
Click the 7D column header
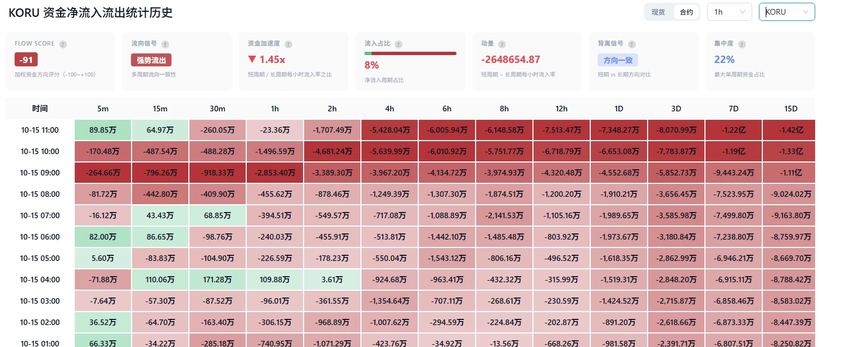pyautogui.click(x=734, y=109)
